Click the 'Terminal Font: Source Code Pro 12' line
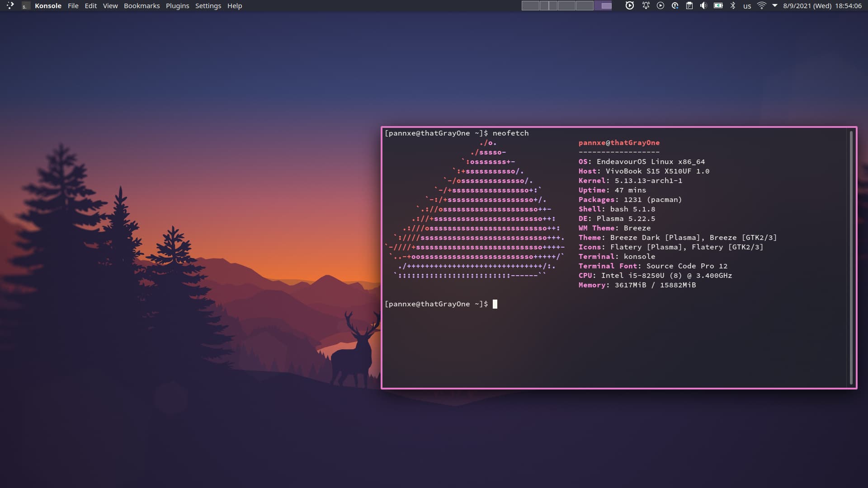Image resolution: width=868 pixels, height=488 pixels. point(653,266)
